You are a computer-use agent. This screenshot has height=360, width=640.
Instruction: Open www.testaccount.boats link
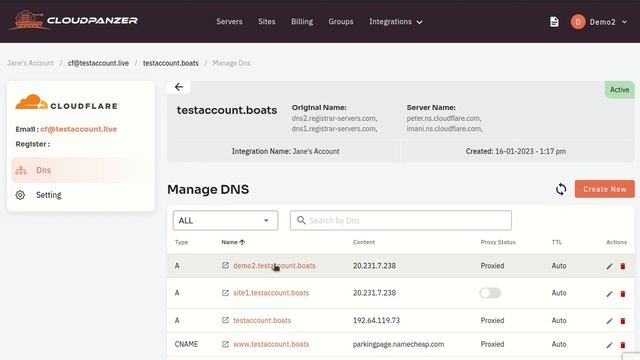point(271,344)
